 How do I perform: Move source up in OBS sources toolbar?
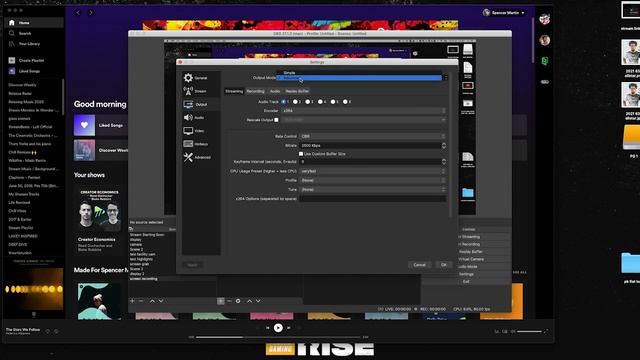(x=249, y=301)
